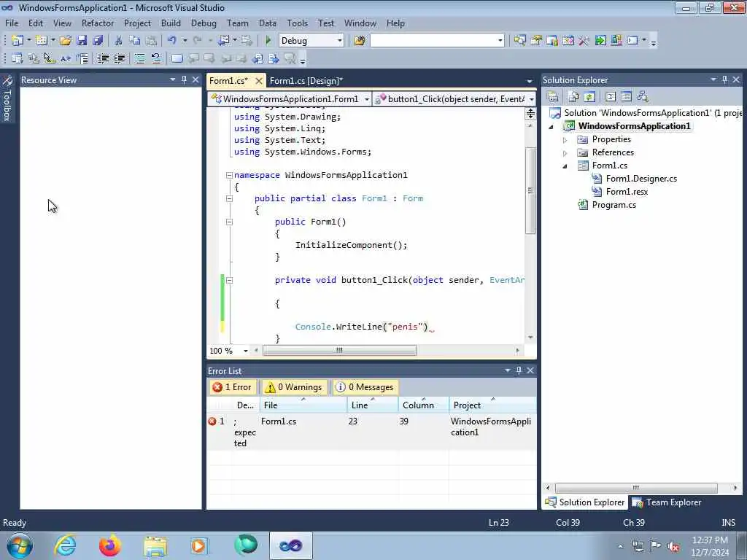The image size is (747, 560).
Task: Toggle auto-hide pin on Solution Explorer
Action: [x=724, y=80]
